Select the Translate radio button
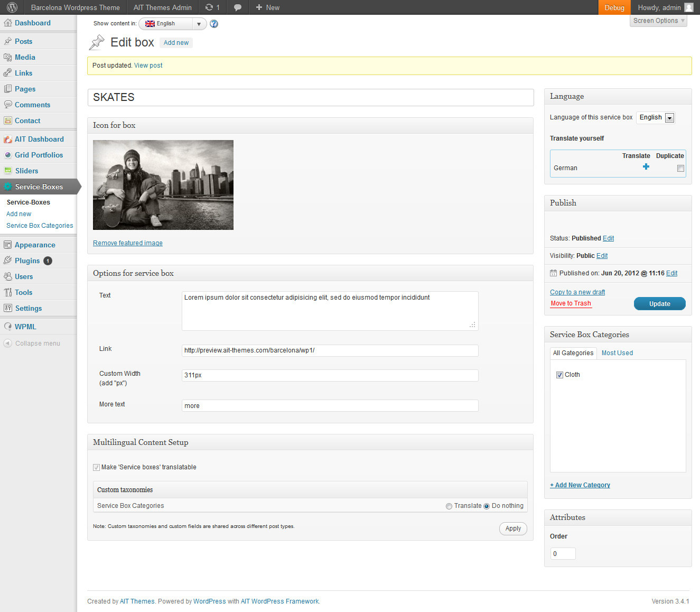 pos(449,506)
